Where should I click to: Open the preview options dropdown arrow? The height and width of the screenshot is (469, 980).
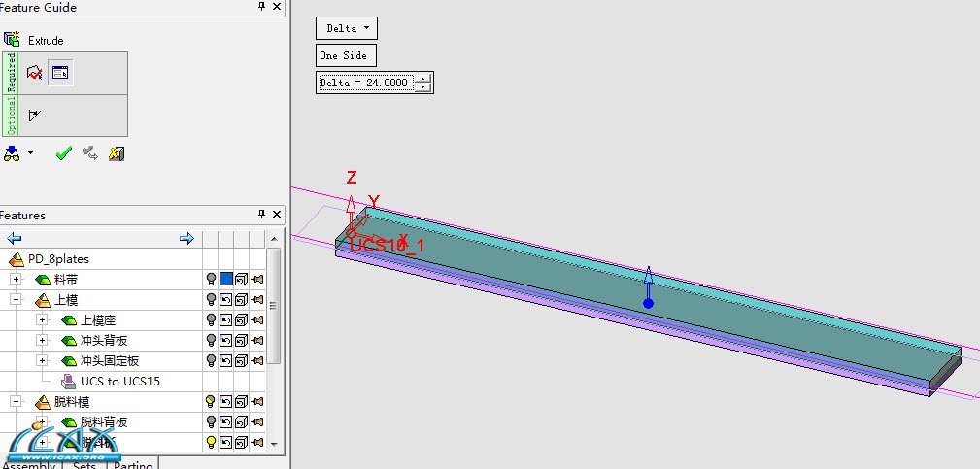[x=30, y=153]
